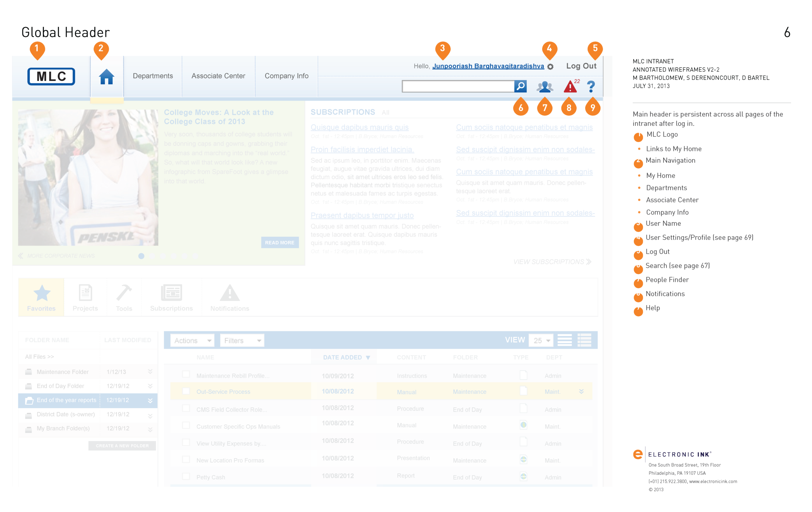This screenshot has height=512, width=812.
Task: Expand the view count 25 dropdown
Action: 541,341
